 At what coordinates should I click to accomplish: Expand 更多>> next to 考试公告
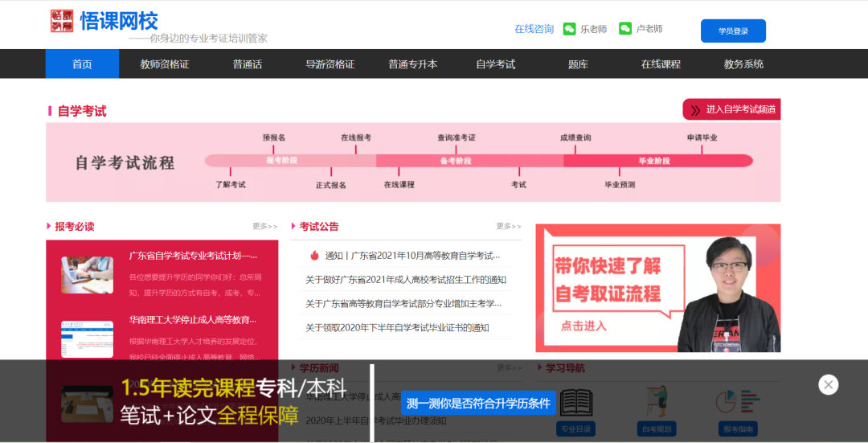[x=509, y=226]
